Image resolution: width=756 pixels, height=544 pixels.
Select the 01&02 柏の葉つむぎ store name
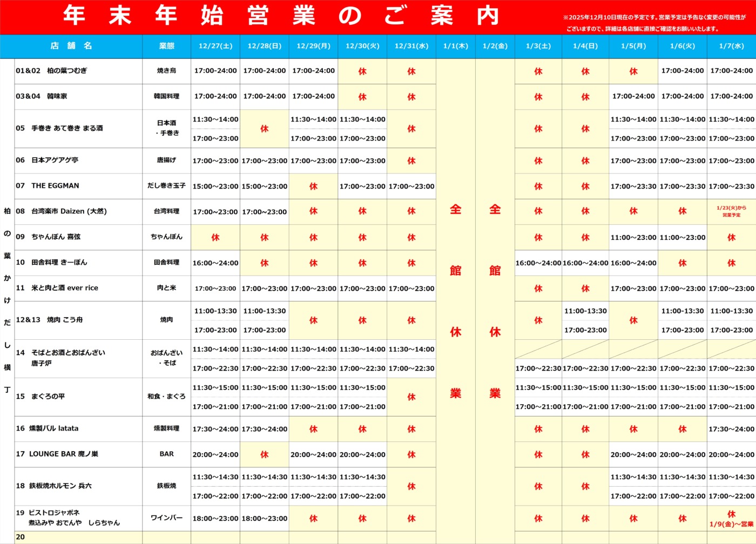(51, 71)
